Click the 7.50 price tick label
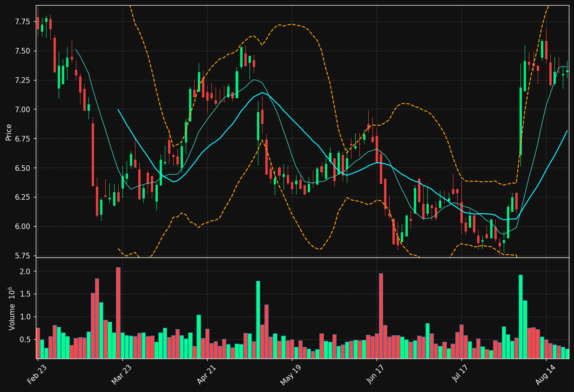Screen dimensions: 574x392 24,51
